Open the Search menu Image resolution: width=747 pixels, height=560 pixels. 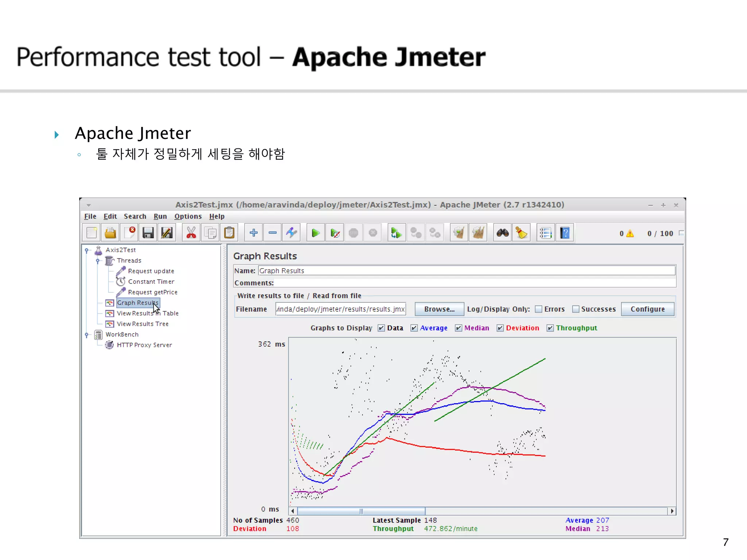coord(135,217)
